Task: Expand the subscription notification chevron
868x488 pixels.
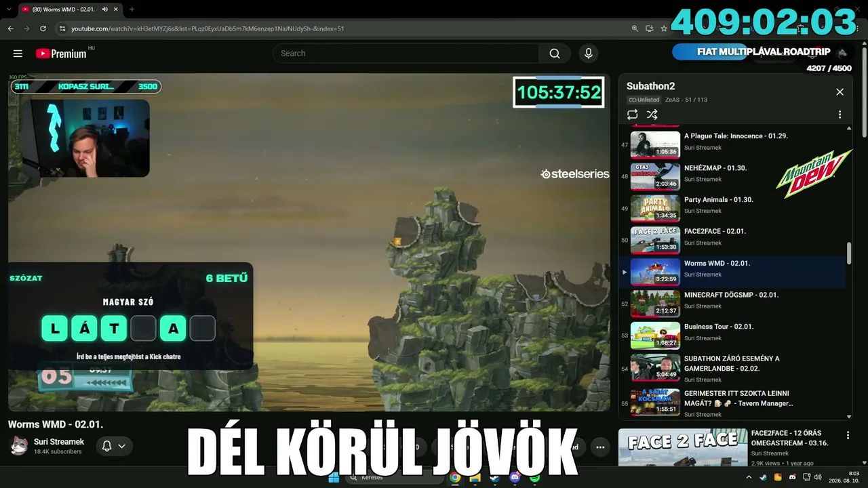Action: pos(122,446)
